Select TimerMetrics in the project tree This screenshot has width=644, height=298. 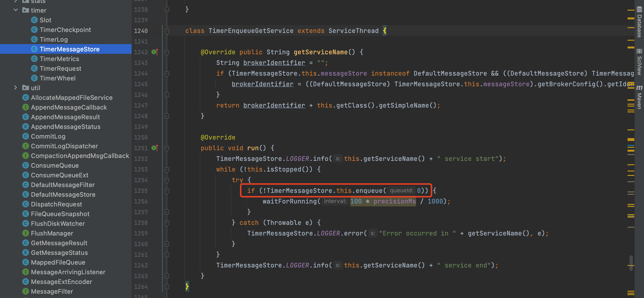(60, 59)
